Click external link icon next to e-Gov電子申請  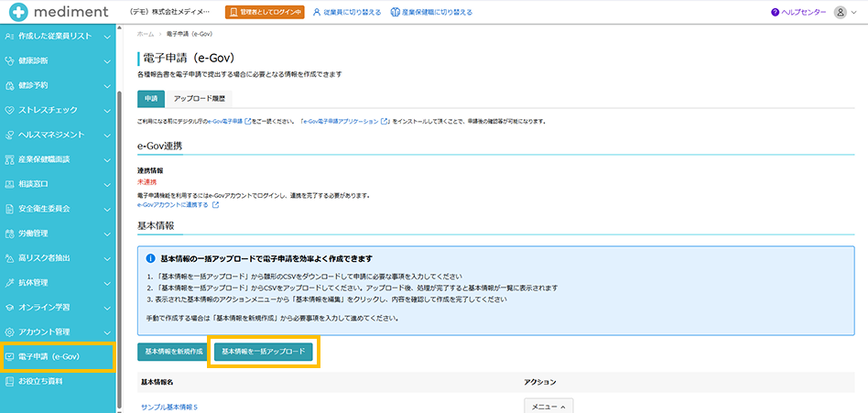[248, 121]
